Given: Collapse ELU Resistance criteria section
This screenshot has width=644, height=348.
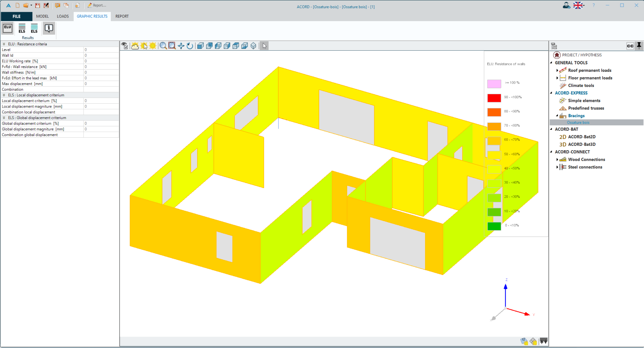Looking at the screenshot, I should click(4, 44).
